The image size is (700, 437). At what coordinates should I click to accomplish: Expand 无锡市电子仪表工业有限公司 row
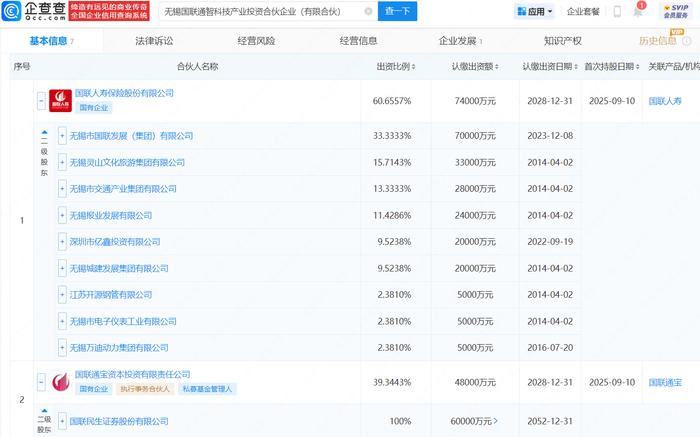(x=62, y=321)
